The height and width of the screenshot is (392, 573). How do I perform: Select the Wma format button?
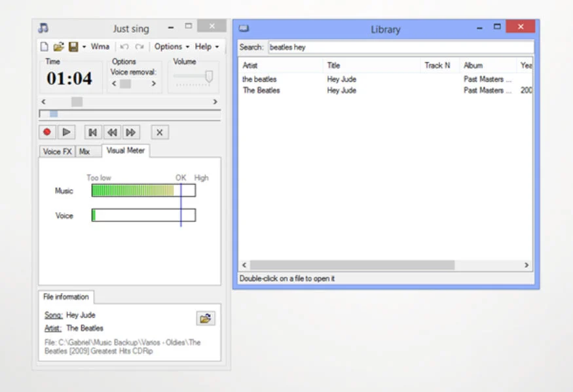[x=100, y=46]
